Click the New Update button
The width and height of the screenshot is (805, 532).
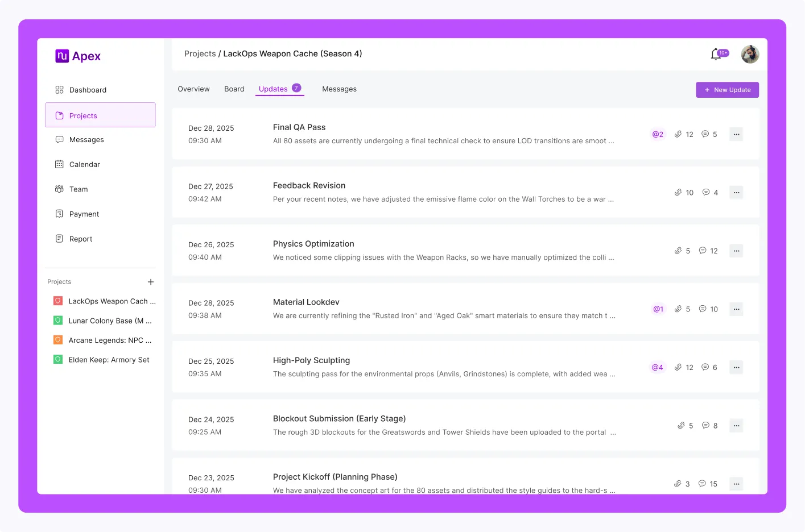click(x=727, y=90)
